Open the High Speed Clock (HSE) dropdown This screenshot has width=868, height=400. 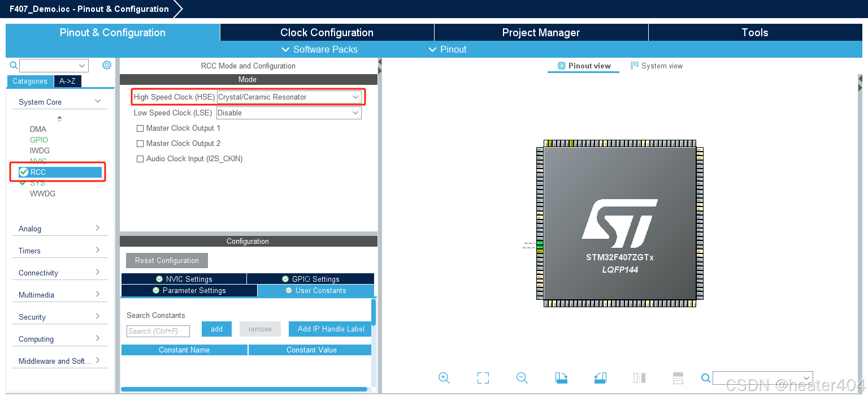(289, 97)
